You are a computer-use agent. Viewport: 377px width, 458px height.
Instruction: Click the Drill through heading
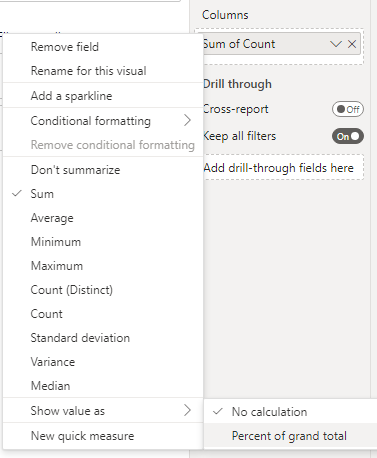[x=237, y=84]
